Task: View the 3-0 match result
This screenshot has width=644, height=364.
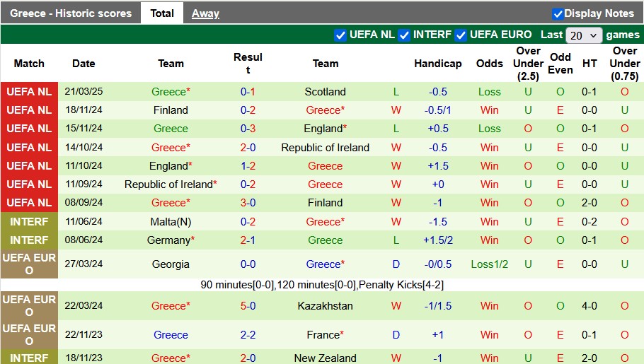Action: point(248,203)
